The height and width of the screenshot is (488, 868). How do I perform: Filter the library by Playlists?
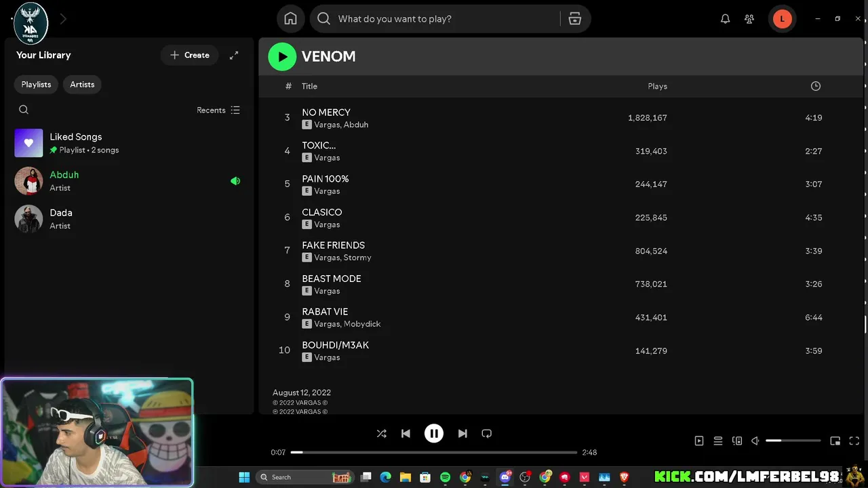coord(36,84)
